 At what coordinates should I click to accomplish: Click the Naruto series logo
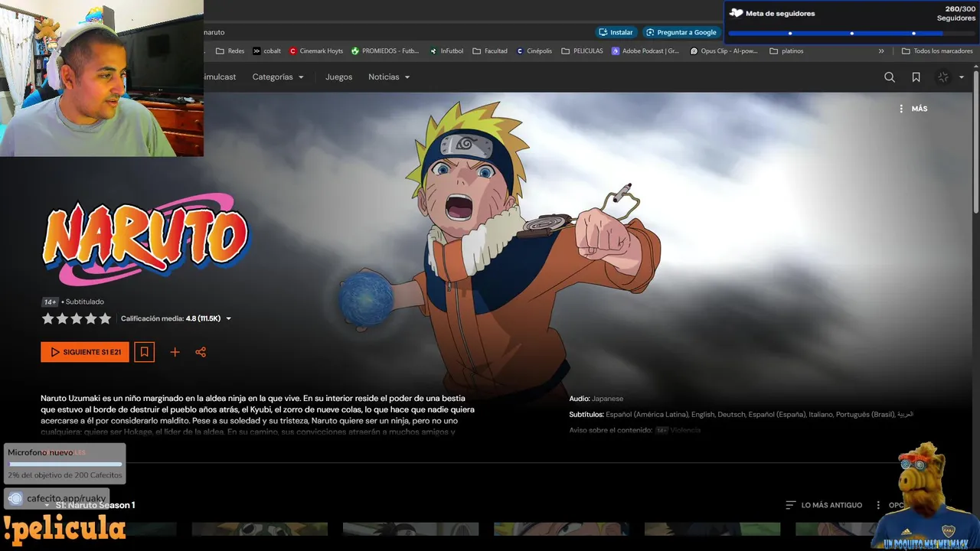(145, 239)
